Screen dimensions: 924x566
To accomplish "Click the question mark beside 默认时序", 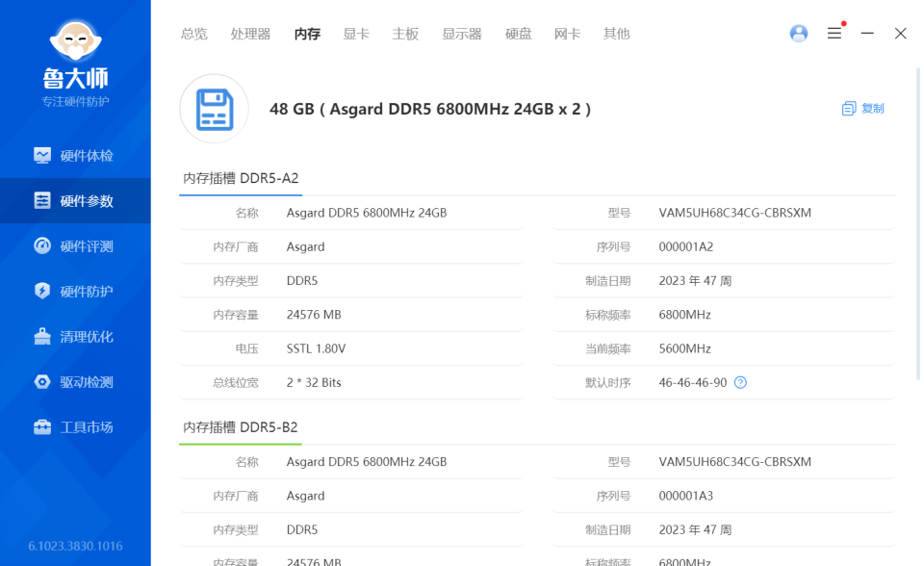I will (740, 383).
